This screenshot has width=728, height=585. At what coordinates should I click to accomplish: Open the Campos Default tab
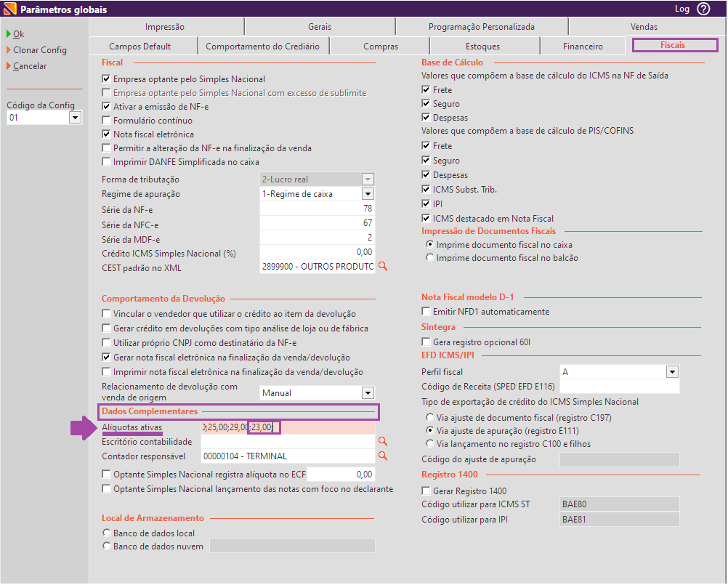click(x=139, y=47)
